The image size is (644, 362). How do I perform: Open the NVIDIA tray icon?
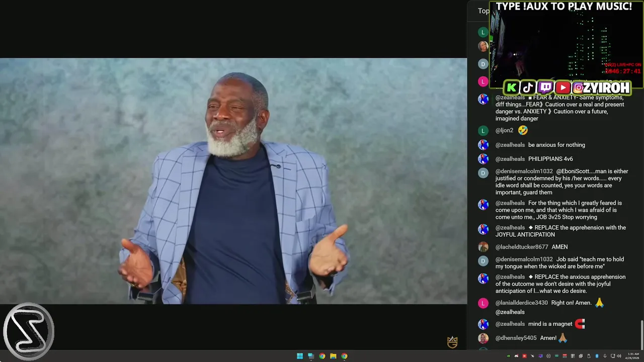point(508,356)
